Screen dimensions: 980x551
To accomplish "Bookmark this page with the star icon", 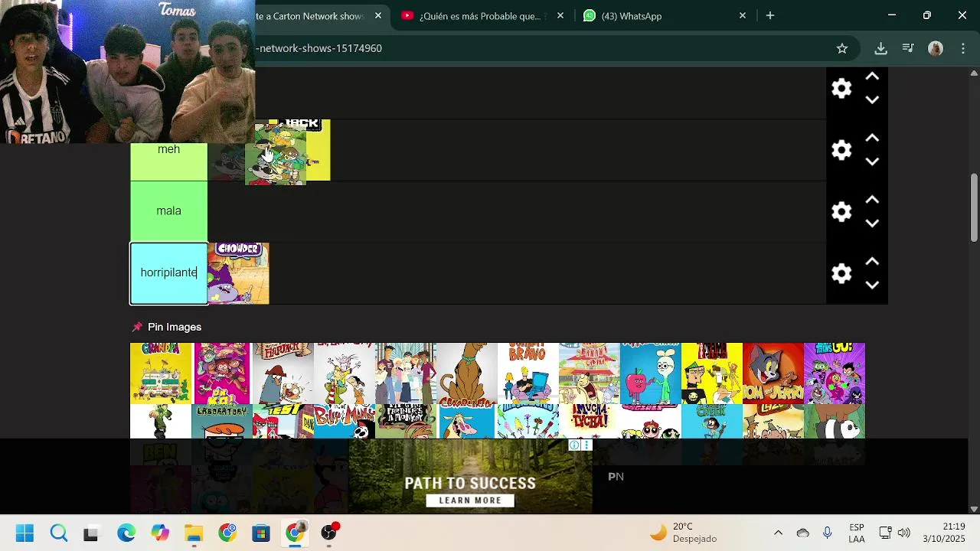I will (x=842, y=48).
